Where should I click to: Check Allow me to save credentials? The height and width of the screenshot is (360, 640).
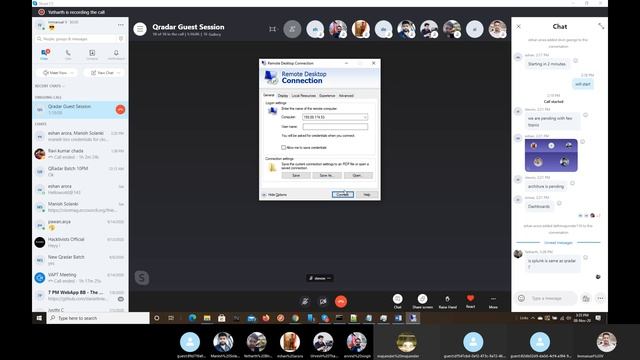[x=283, y=147]
